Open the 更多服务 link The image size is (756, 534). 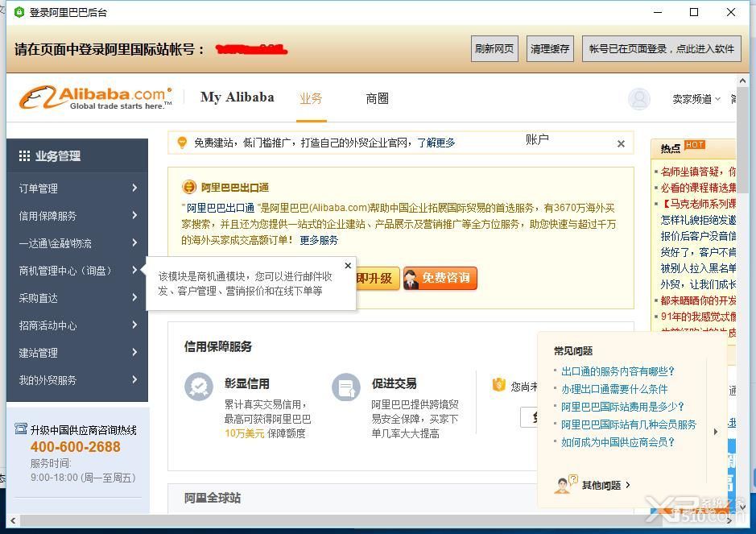[x=319, y=240]
